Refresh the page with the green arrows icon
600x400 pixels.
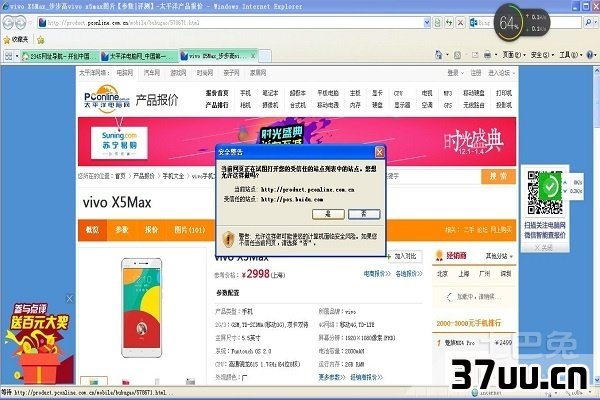click(449, 23)
